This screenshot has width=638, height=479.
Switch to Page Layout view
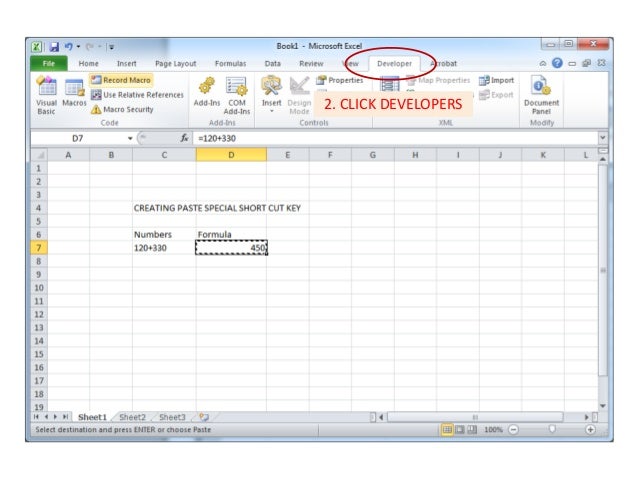(459, 429)
